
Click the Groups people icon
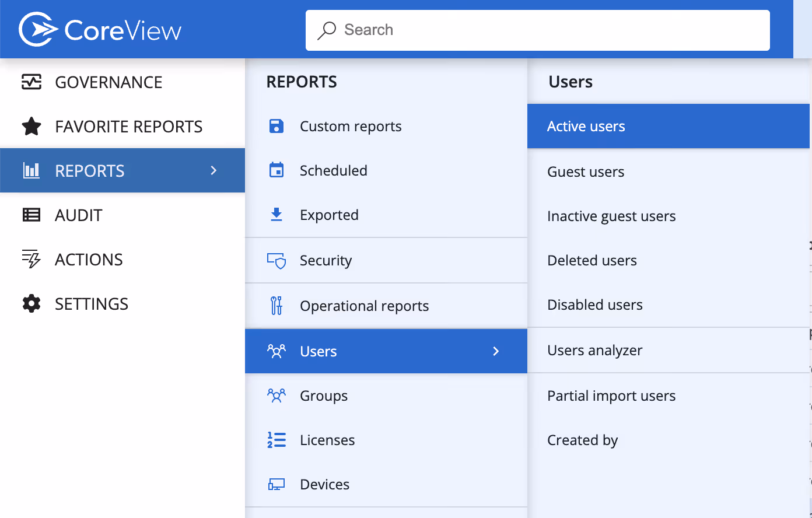(276, 395)
